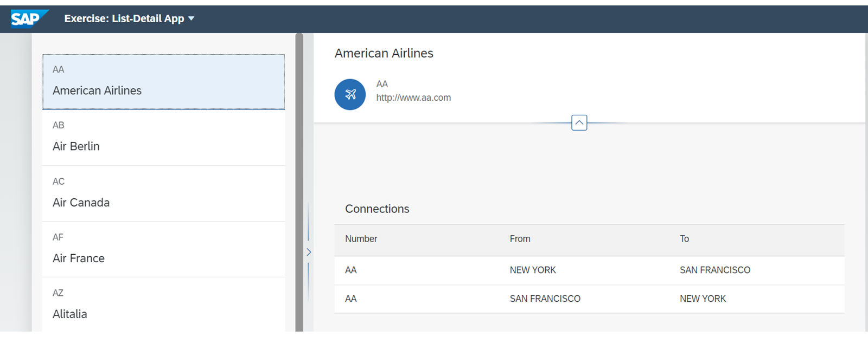Select the American Airlines list item
868x337 pixels.
pos(163,82)
